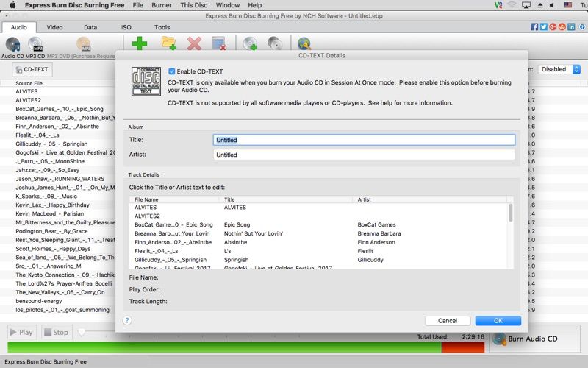588x368 pixels.
Task: Select the MP3 CD disc type icon
Action: (x=35, y=44)
